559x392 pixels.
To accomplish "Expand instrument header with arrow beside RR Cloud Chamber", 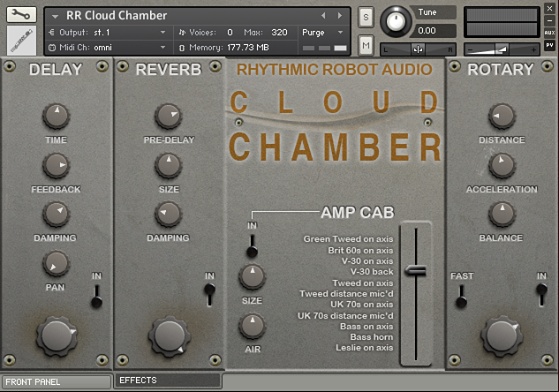I will [55, 16].
